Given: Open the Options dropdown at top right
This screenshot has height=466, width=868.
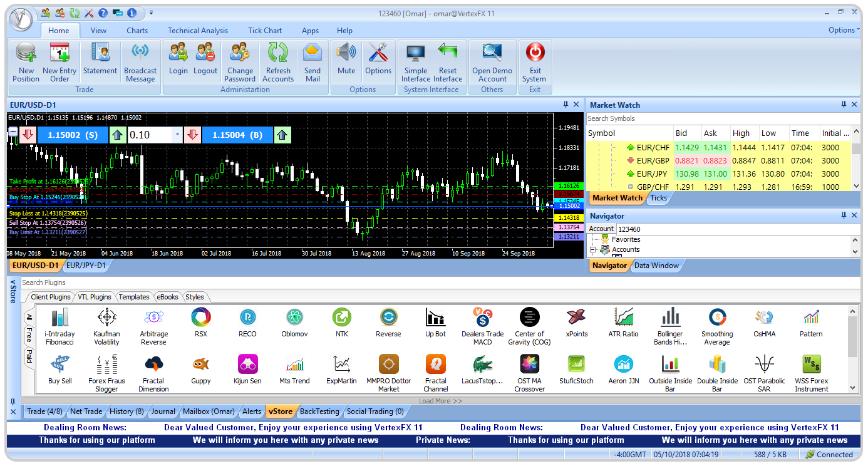Looking at the screenshot, I should pyautogui.click(x=843, y=30).
